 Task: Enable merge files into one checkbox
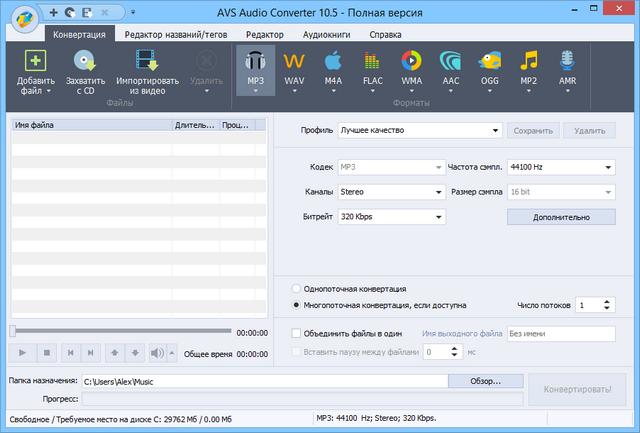(x=295, y=333)
